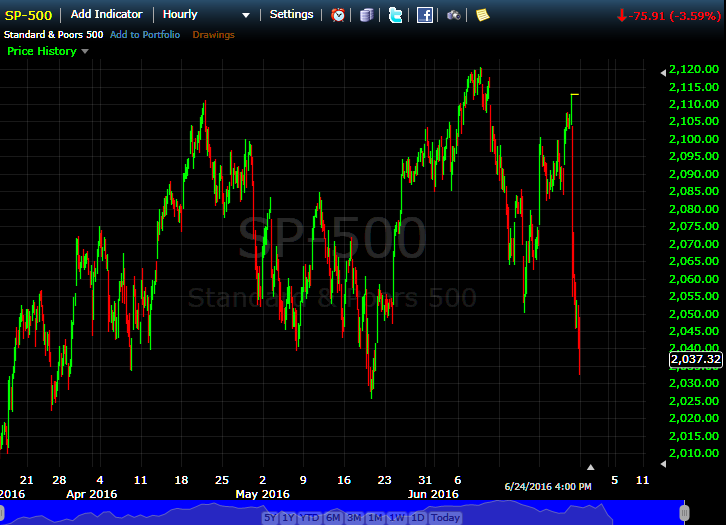Screen dimensions: 726x525
Task: Click the white triangle marker on time axis
Action: [x=590, y=467]
